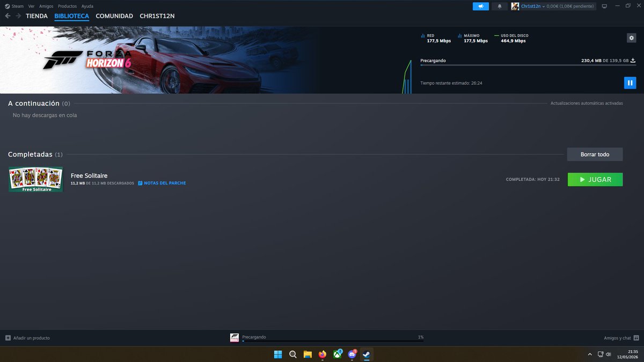Click the network icon in system tray
Screen dimensions: 644x362
[x=601, y=354]
